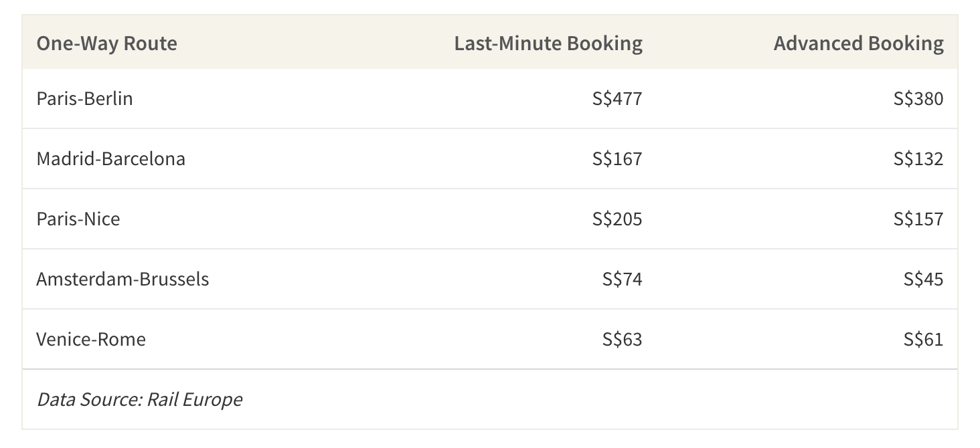980x448 pixels.
Task: Select the Venice-Rome route cell
Action: (x=91, y=339)
